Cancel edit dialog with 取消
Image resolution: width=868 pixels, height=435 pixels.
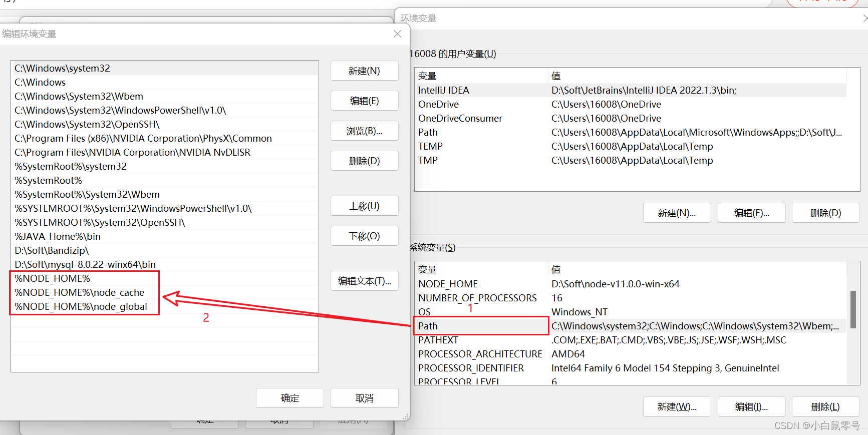tap(364, 398)
